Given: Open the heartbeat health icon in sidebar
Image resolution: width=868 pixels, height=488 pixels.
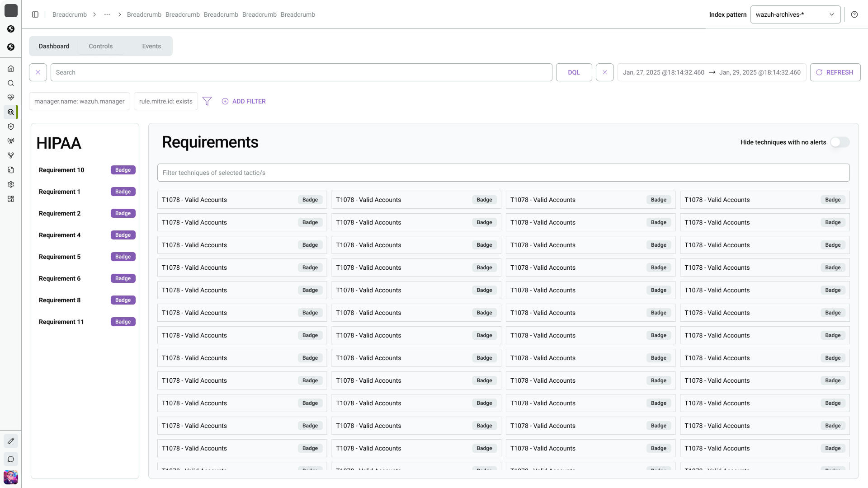Looking at the screenshot, I should coord(11,98).
